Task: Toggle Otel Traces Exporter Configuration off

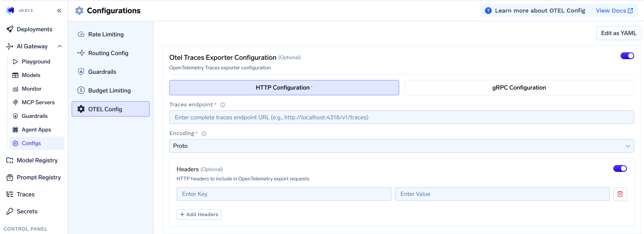Action: 627,56
